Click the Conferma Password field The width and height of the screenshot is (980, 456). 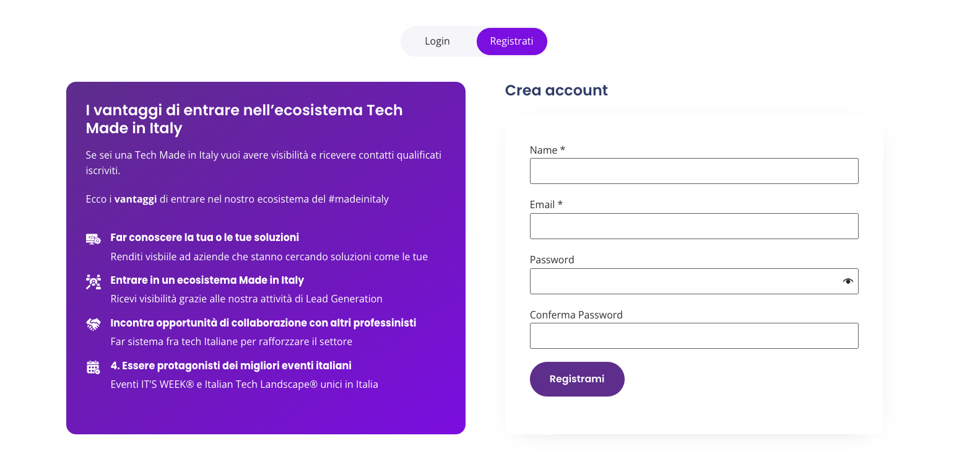coord(694,336)
